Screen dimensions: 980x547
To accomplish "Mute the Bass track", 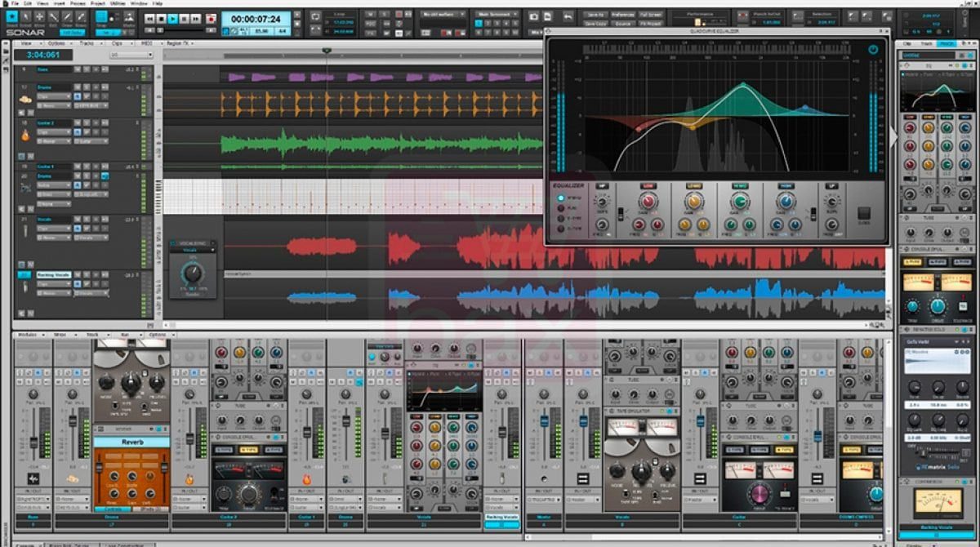I will click(78, 69).
